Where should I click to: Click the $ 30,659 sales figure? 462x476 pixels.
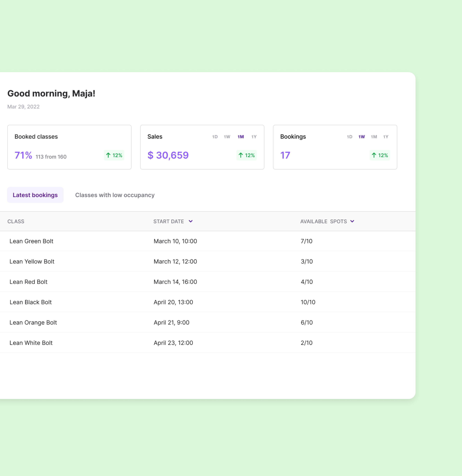click(x=168, y=155)
